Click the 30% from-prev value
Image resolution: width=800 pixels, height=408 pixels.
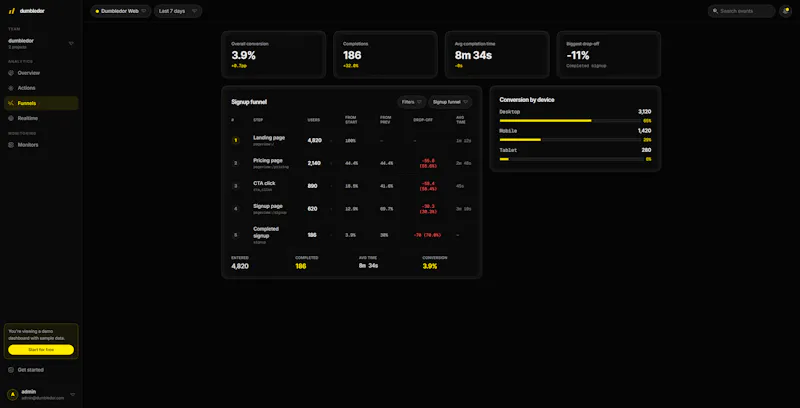click(x=384, y=235)
